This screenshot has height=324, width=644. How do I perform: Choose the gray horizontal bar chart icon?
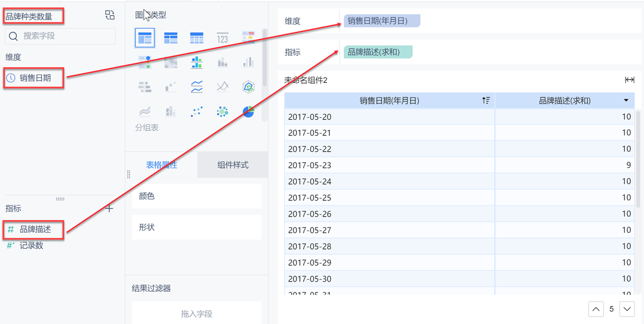click(145, 87)
